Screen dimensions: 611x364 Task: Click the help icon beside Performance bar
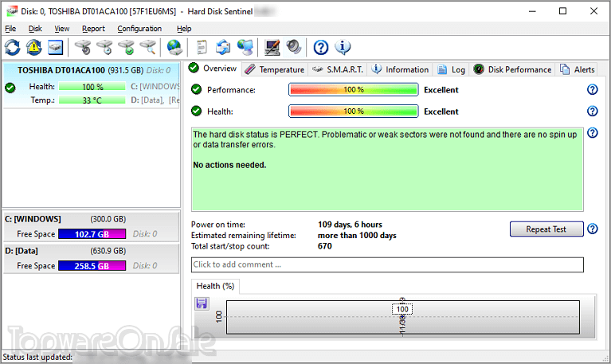pyautogui.click(x=593, y=90)
